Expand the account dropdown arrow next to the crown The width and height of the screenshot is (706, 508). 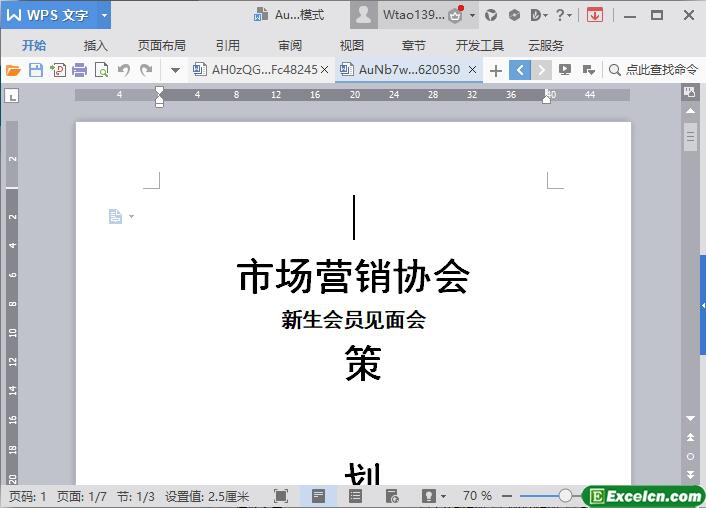tap(472, 15)
